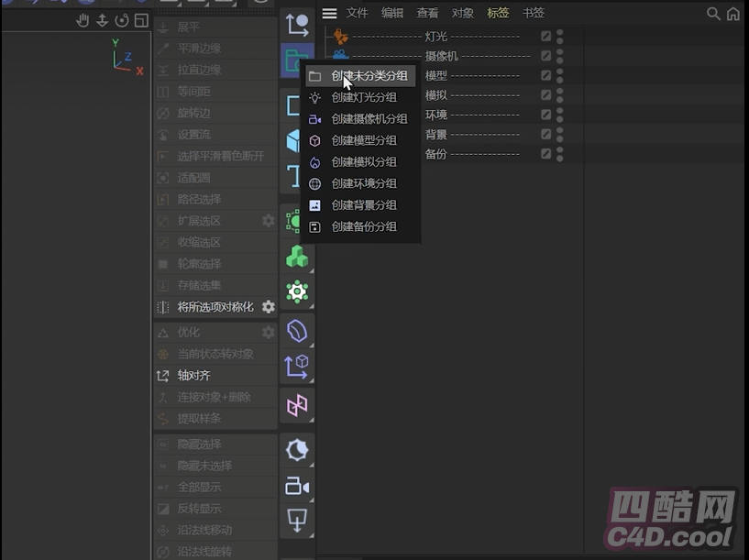Click the pink symmetry tool icon
Image resolution: width=749 pixels, height=560 pixels.
click(x=297, y=406)
